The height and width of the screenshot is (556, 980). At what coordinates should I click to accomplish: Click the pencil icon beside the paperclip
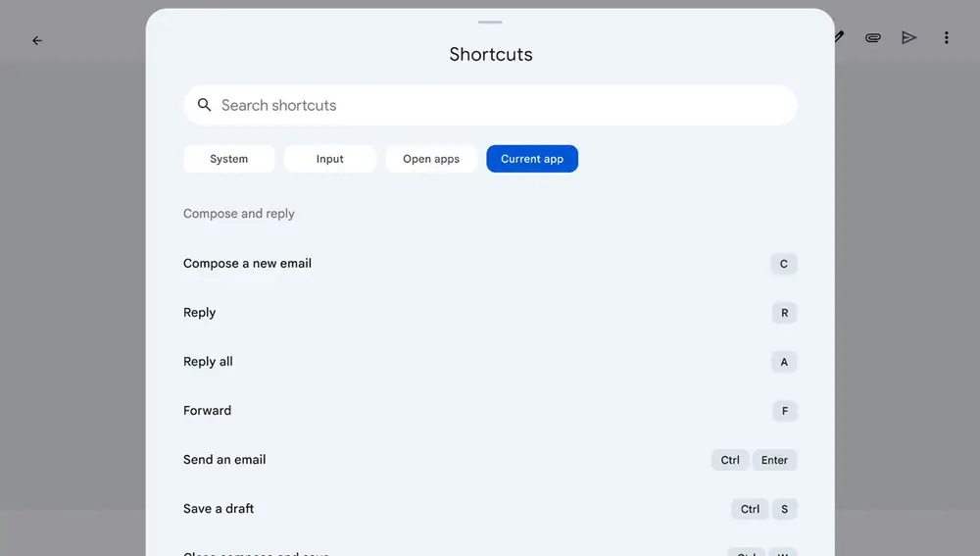click(x=839, y=37)
